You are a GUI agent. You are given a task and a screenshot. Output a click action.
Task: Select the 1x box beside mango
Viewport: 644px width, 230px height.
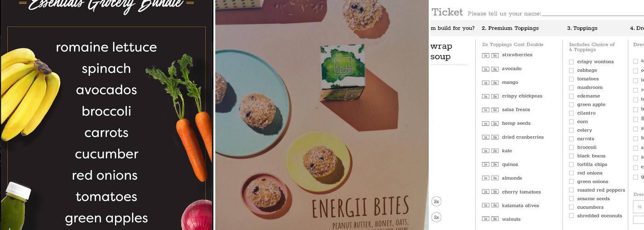(x=485, y=83)
